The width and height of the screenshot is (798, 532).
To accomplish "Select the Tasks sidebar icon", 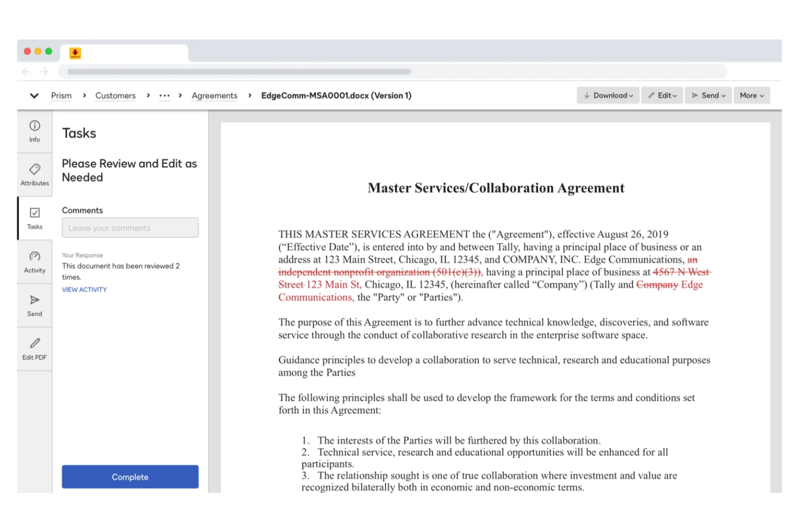I will [x=34, y=218].
